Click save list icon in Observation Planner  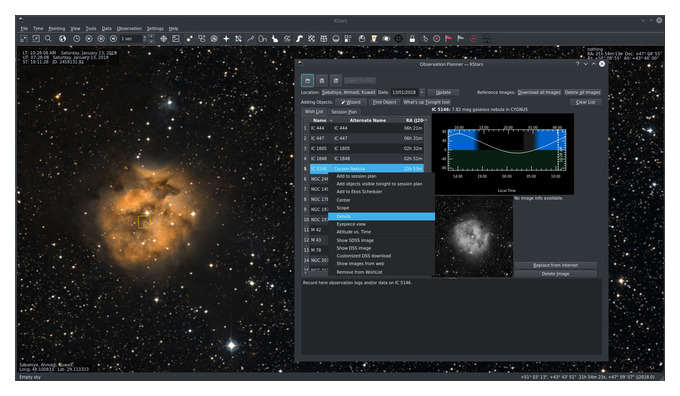click(x=322, y=81)
